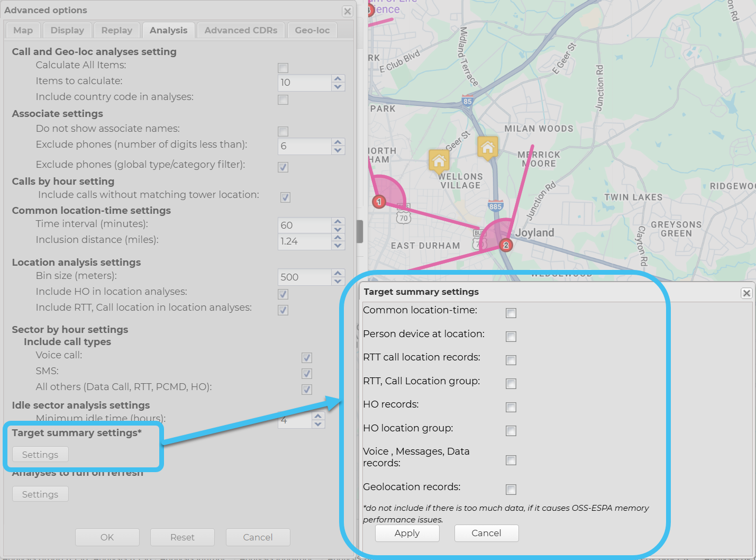This screenshot has height=560, width=756.
Task: Select red map marker number 1
Action: click(x=379, y=202)
